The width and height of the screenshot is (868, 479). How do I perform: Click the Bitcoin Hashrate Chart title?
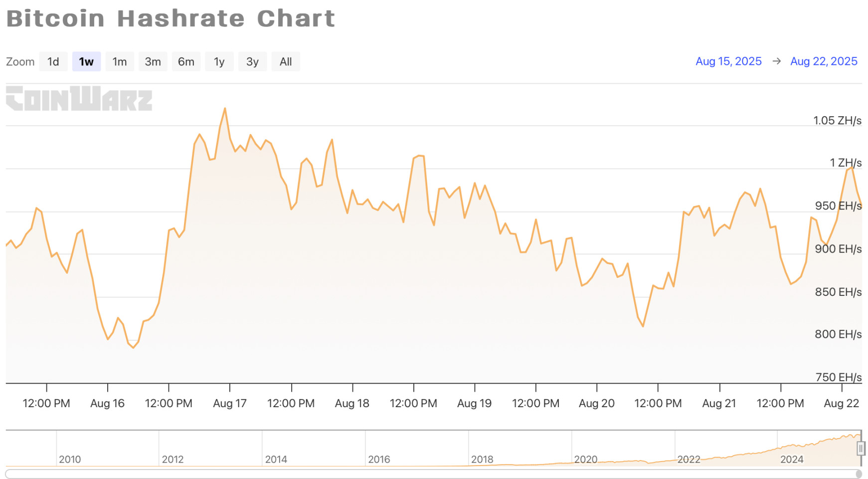coord(171,18)
